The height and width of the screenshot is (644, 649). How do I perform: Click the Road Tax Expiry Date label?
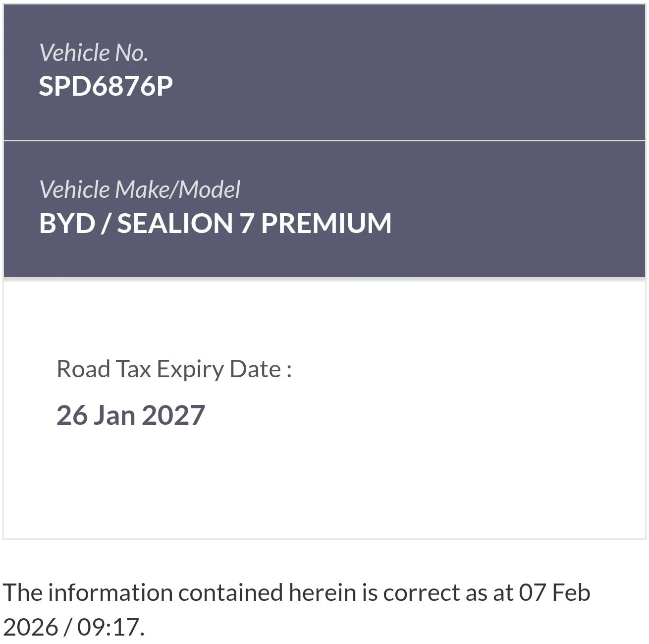pyautogui.click(x=174, y=369)
